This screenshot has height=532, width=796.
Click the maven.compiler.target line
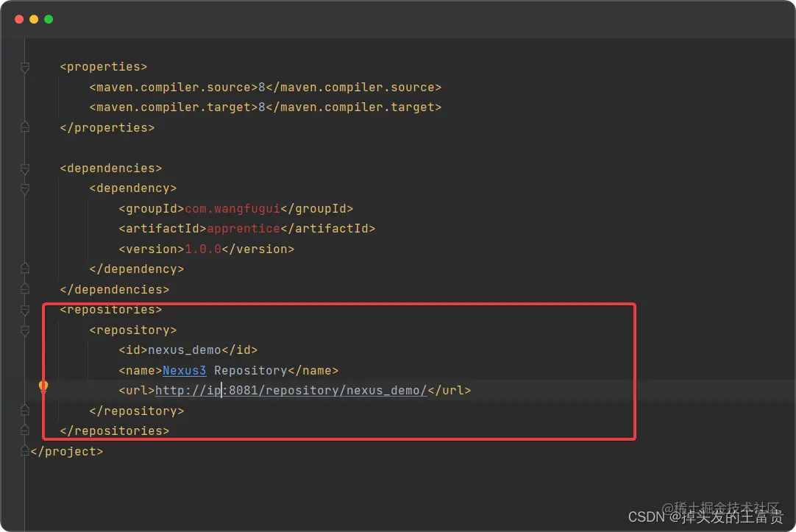click(x=266, y=107)
